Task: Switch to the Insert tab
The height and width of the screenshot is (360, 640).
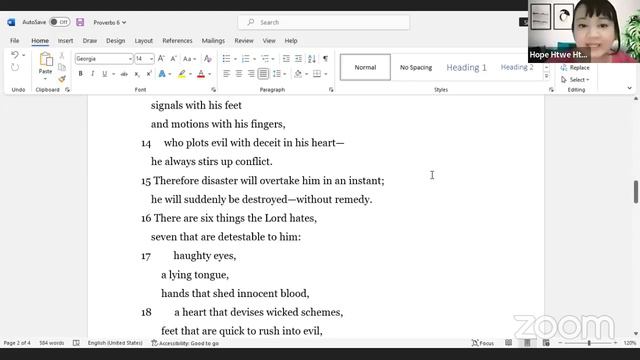Action: 65,41
